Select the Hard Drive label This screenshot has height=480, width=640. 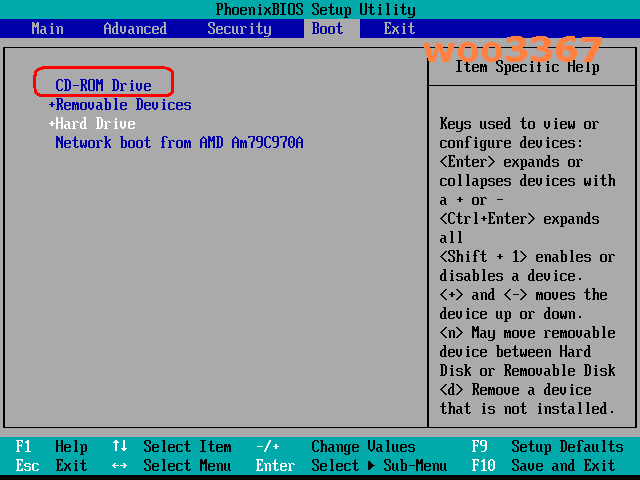click(x=95, y=124)
